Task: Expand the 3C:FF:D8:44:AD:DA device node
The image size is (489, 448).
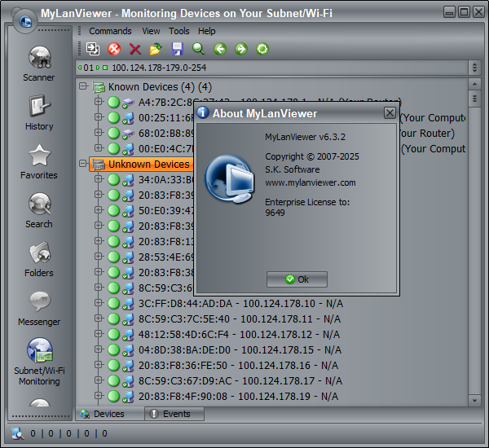Action: click(99, 302)
